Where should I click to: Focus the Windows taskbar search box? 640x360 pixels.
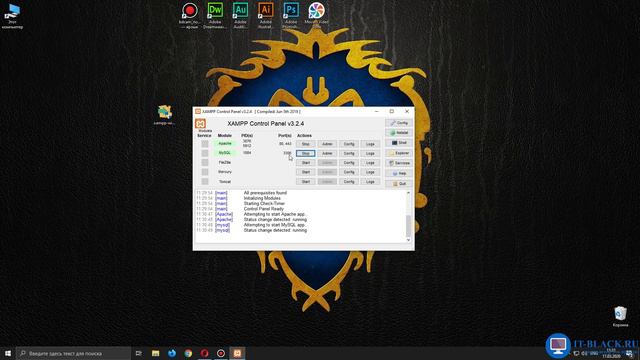(73, 353)
